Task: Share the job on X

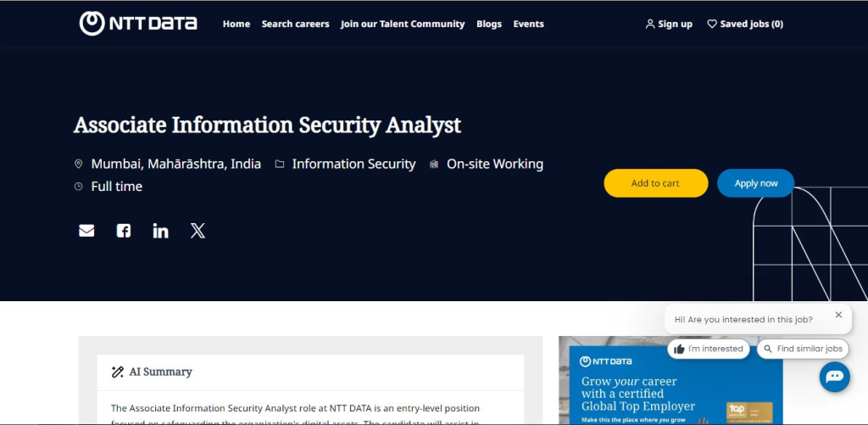Action: point(198,231)
